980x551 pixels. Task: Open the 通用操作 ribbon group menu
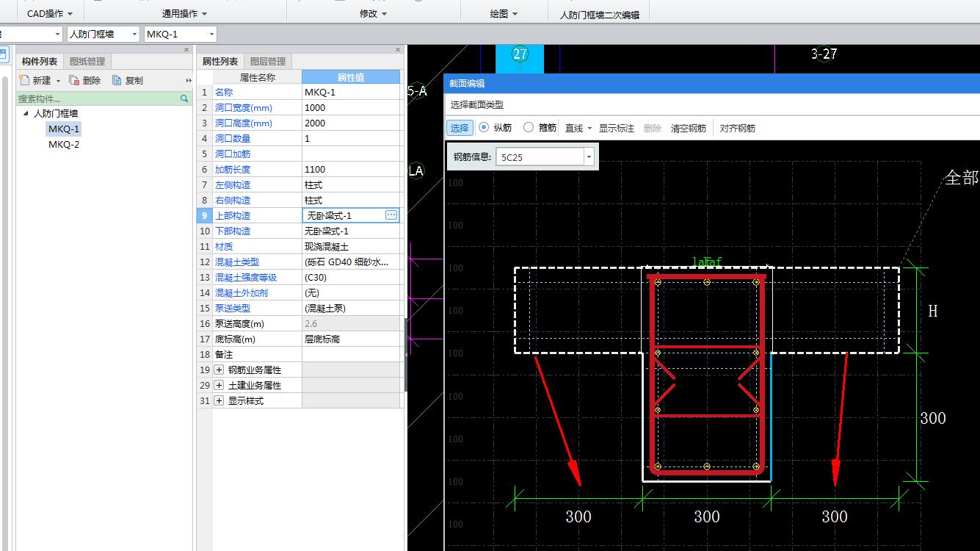184,13
